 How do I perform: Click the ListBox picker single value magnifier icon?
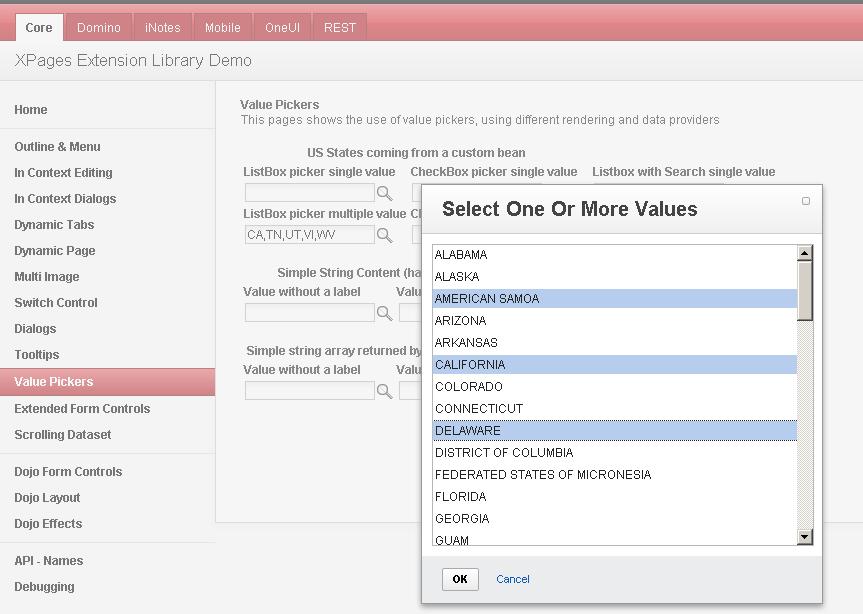[384, 193]
